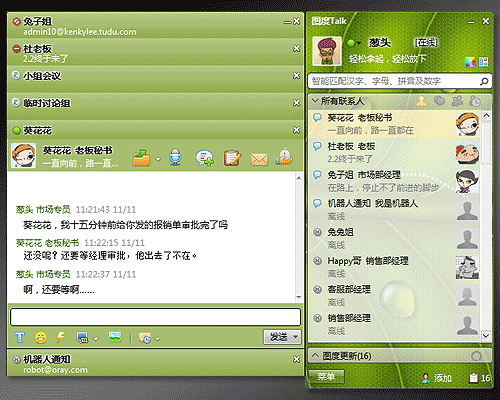Open the emoticon smiley picker
The height and width of the screenshot is (400, 500).
(x=41, y=338)
